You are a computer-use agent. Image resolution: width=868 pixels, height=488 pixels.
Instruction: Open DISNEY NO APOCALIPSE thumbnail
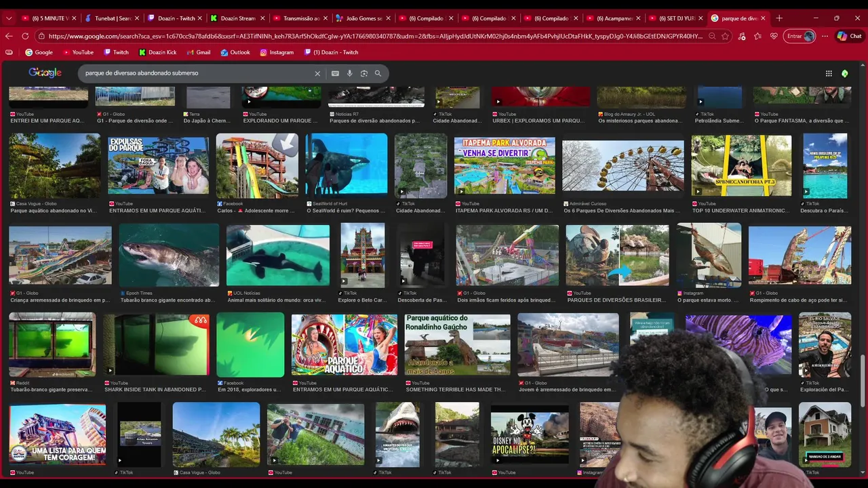click(x=530, y=434)
